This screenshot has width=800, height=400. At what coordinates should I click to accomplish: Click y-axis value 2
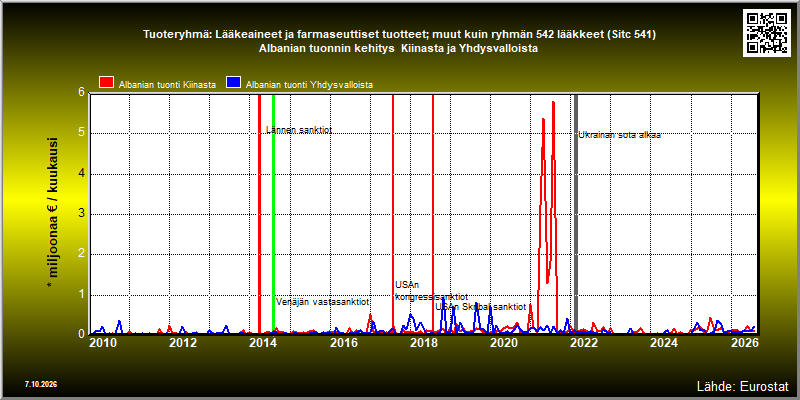click(81, 255)
